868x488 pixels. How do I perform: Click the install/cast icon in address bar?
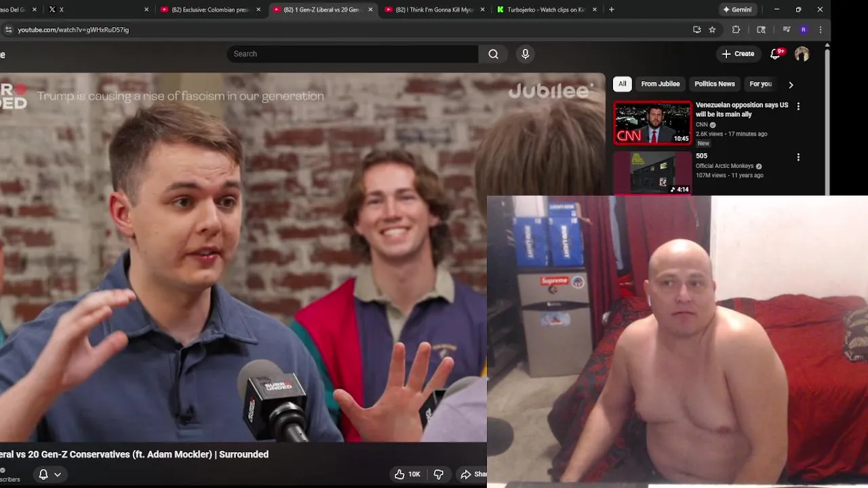point(697,30)
